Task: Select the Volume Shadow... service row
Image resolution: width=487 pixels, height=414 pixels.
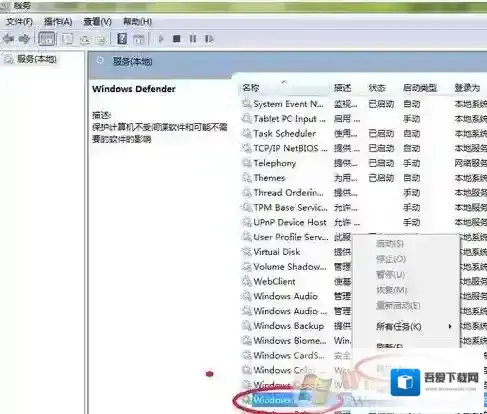Action: 296,267
